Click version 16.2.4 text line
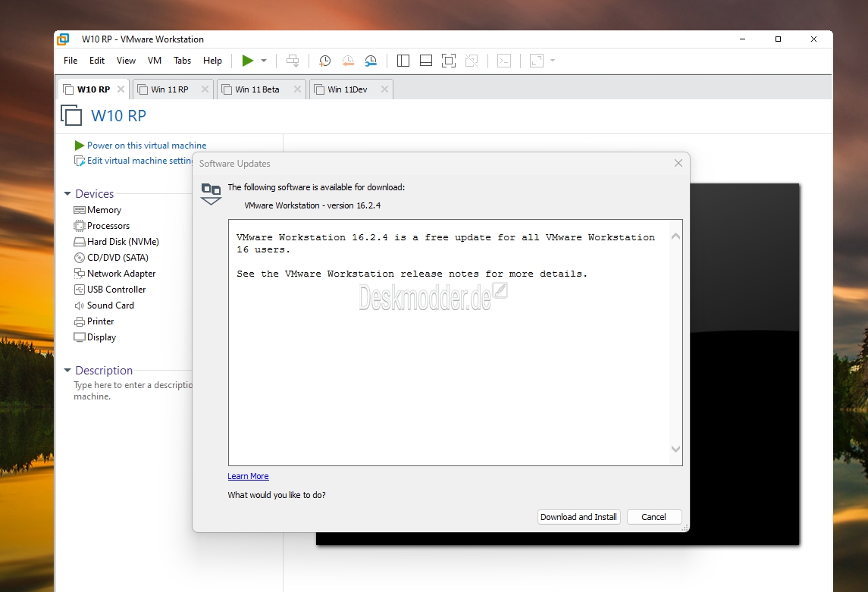This screenshot has width=868, height=592. tap(312, 205)
